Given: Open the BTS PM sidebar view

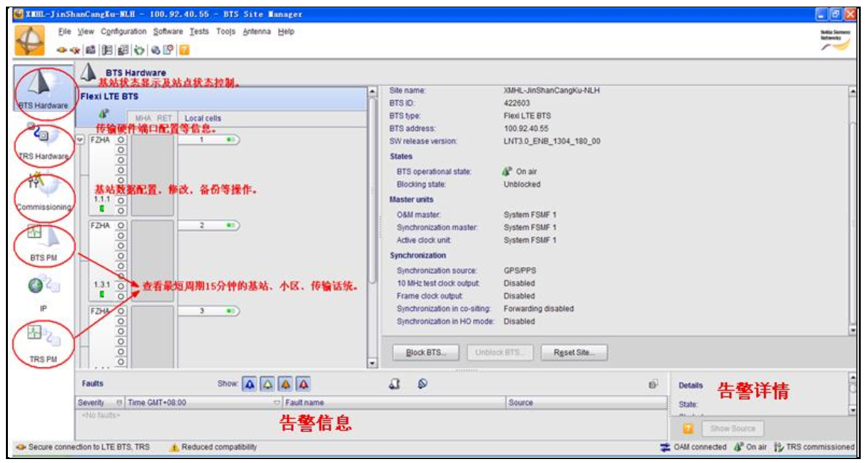Looking at the screenshot, I should tap(43, 242).
